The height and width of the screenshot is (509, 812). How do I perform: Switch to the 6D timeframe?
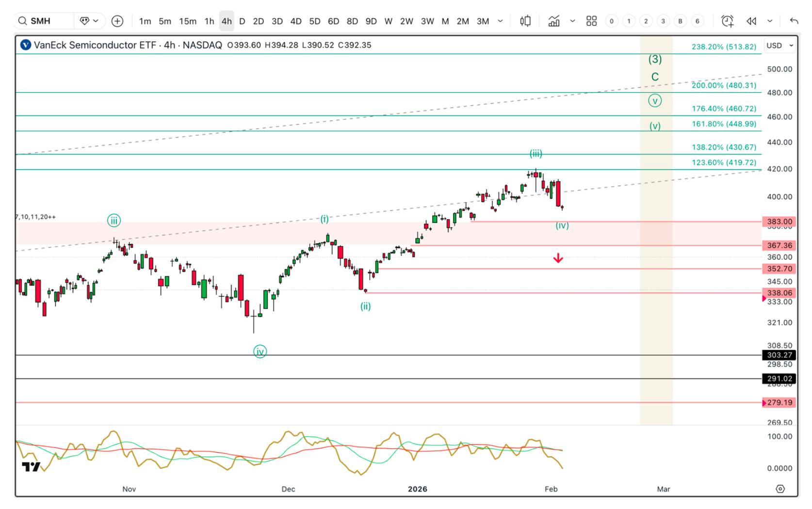coord(333,21)
